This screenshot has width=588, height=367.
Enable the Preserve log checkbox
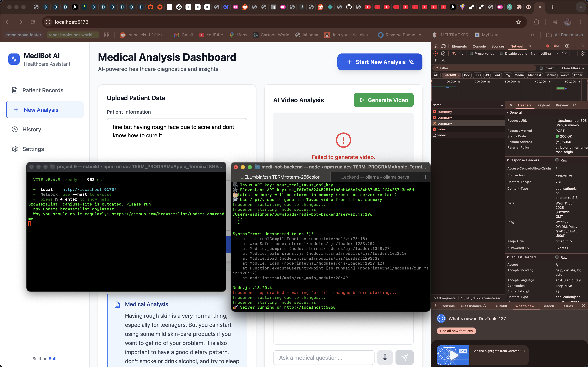point(471,53)
